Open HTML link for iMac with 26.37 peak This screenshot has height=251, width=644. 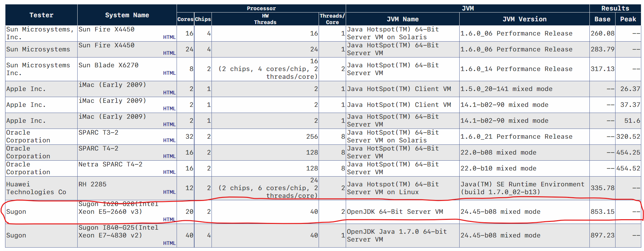tap(169, 93)
